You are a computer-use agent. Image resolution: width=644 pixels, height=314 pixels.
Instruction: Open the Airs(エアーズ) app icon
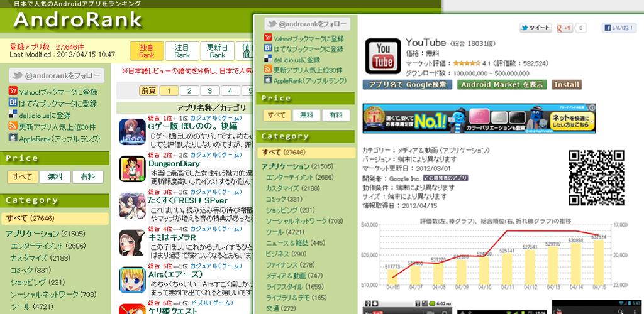pyautogui.click(x=132, y=280)
